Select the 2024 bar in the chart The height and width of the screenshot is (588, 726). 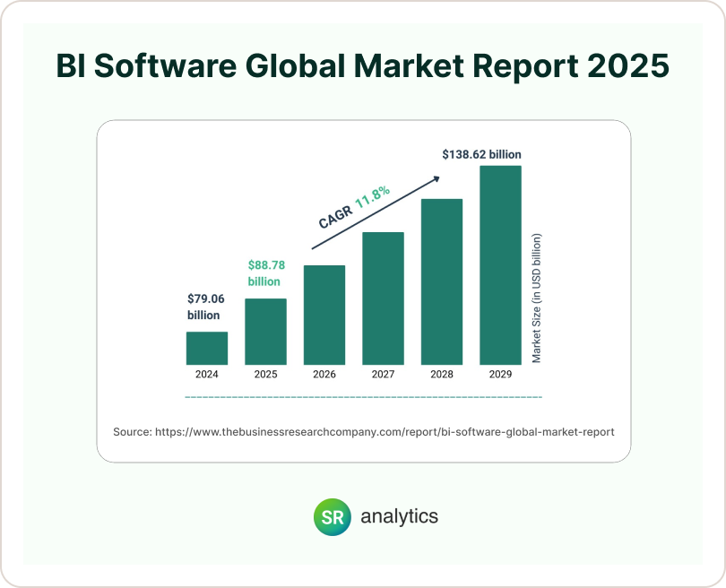click(207, 347)
